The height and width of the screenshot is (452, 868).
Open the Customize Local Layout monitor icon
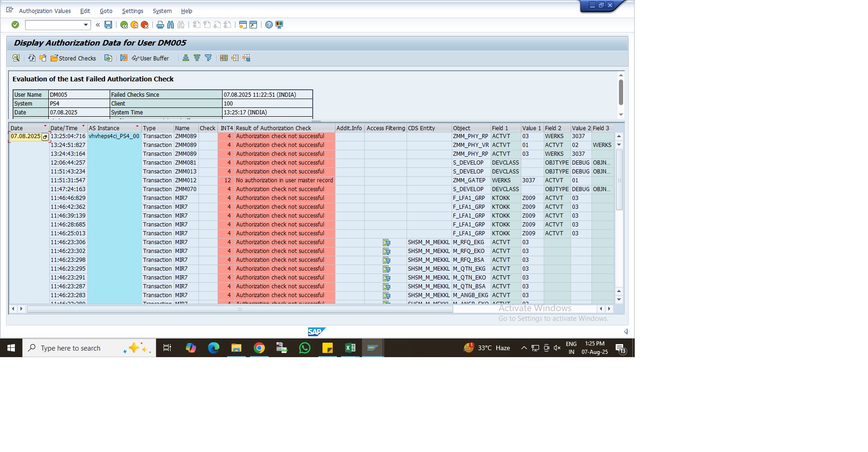(279, 25)
